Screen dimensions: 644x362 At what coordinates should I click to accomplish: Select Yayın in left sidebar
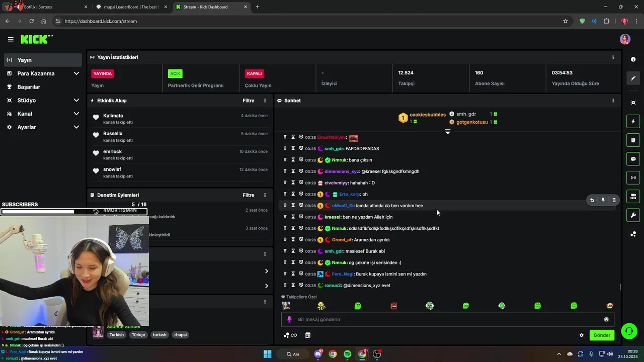(x=43, y=60)
